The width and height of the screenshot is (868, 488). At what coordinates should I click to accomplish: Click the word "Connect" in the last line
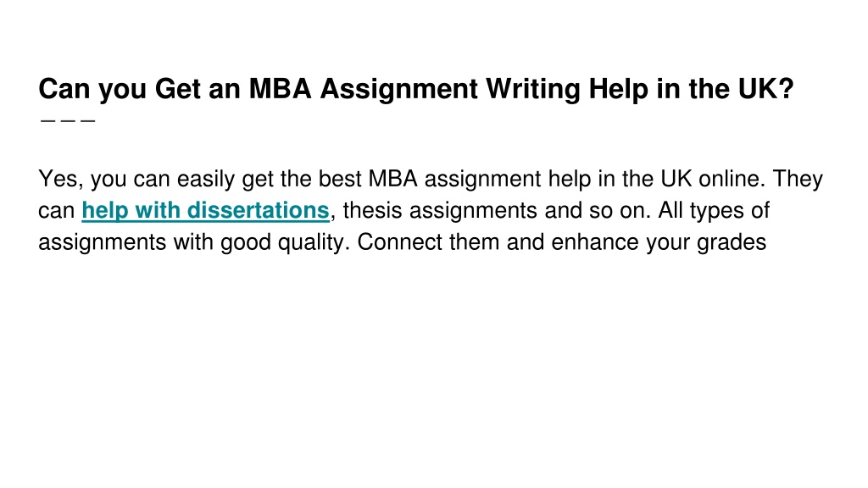click(x=400, y=242)
